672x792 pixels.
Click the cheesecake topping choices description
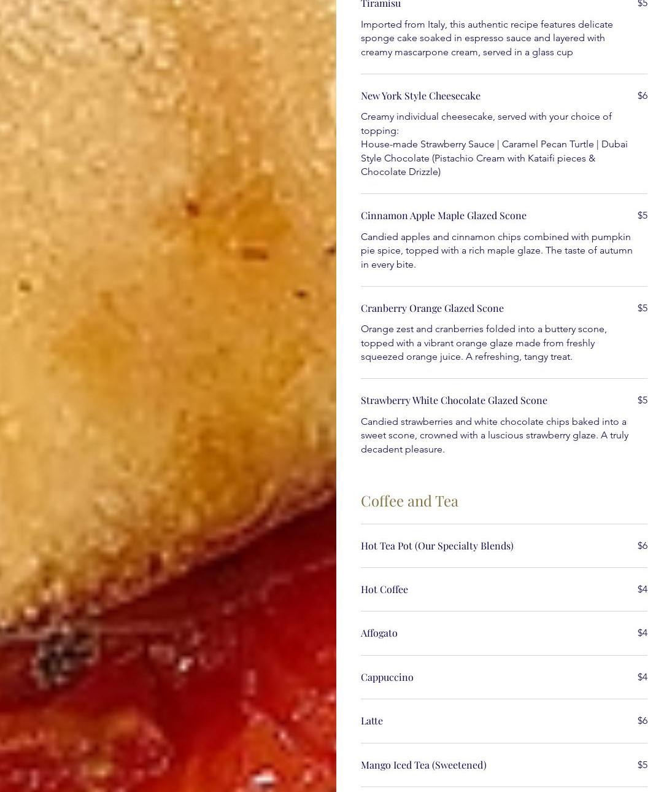pos(494,144)
